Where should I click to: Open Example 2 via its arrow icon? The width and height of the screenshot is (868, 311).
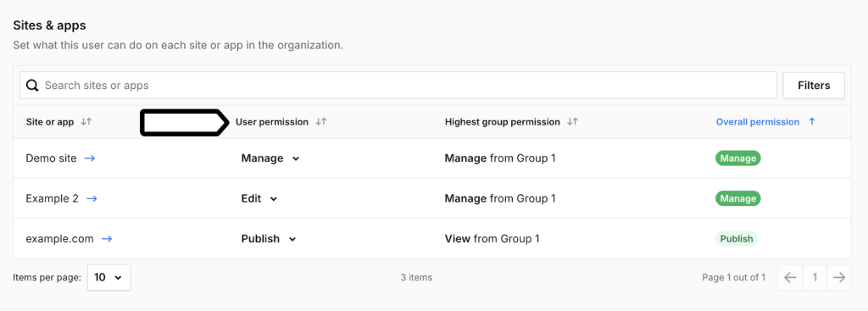(92, 198)
